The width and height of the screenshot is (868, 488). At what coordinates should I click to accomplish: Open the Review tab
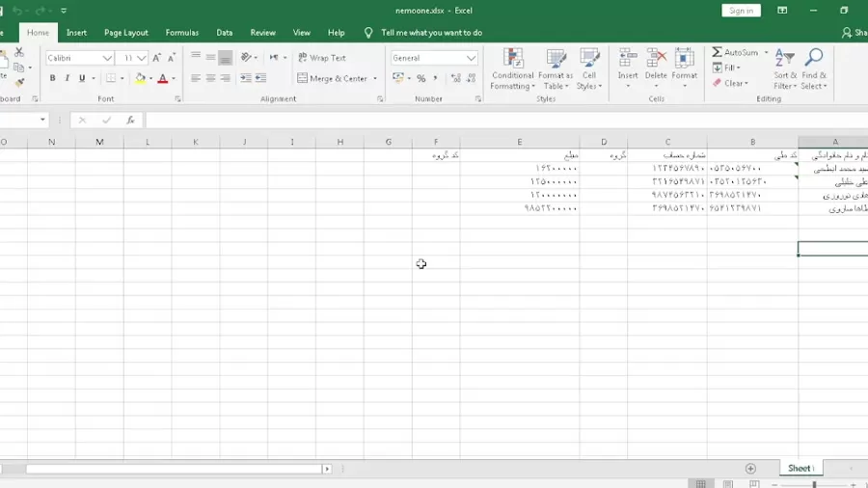pos(262,33)
